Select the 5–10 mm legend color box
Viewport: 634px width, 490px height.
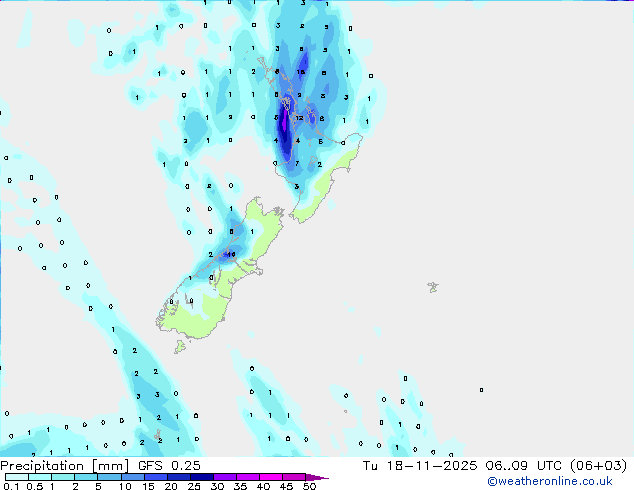pos(109,477)
